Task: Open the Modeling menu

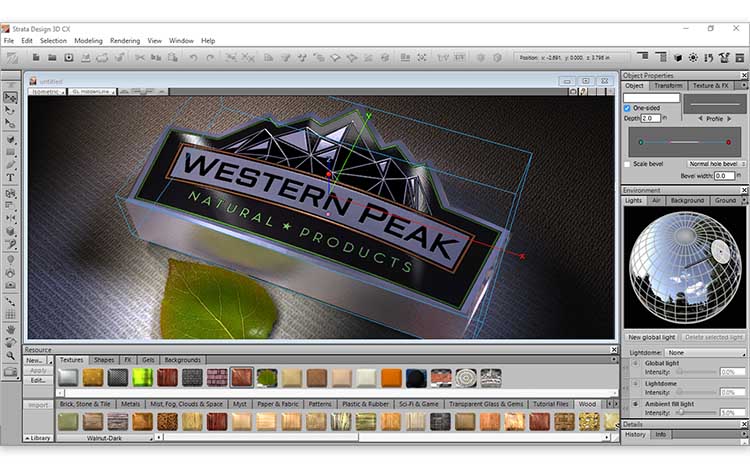Action: 88,41
